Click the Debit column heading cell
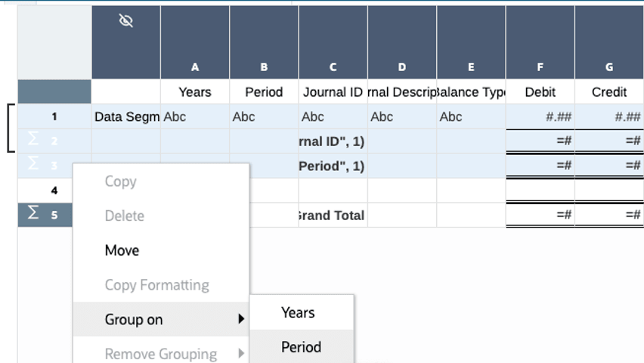Screen dimensions: 644x363 [540, 92]
